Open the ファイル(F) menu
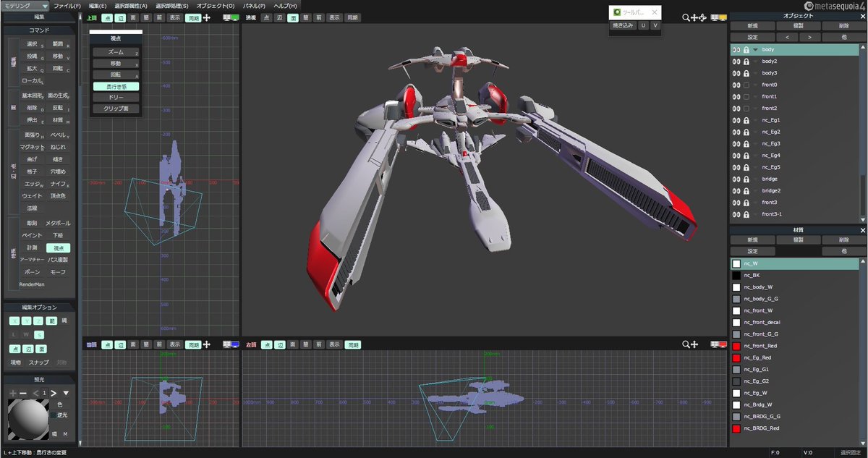The height and width of the screenshot is (458, 868). point(67,6)
